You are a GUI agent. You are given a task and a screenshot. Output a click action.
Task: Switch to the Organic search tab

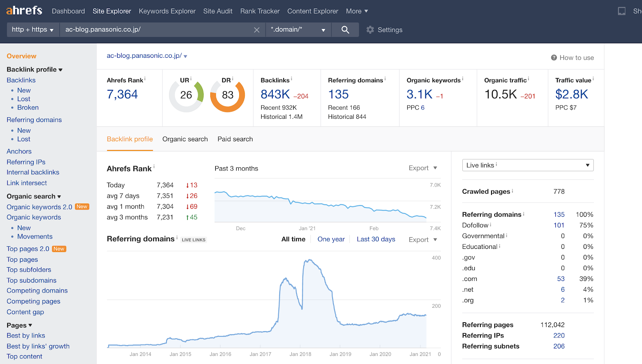(x=185, y=139)
